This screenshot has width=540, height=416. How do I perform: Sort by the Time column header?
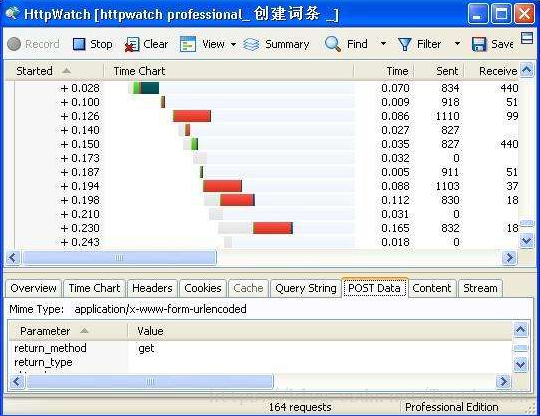click(x=384, y=71)
